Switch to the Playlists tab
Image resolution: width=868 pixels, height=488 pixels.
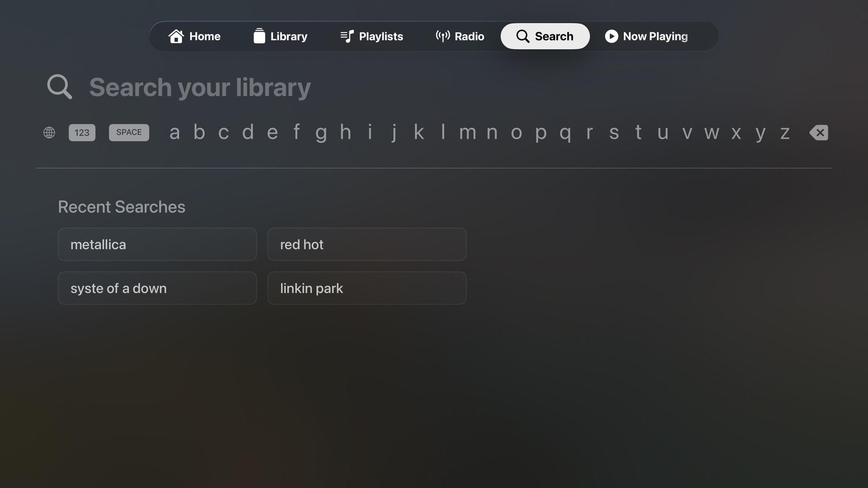click(372, 36)
